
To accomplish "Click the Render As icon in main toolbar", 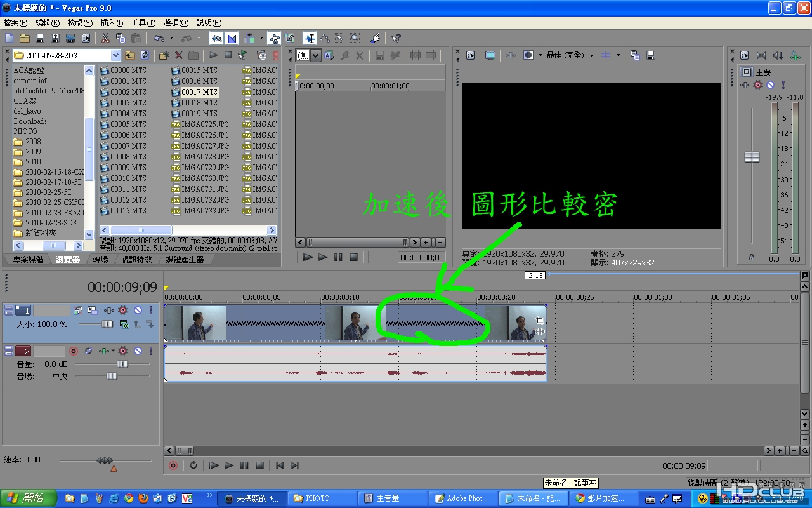I will [70, 38].
